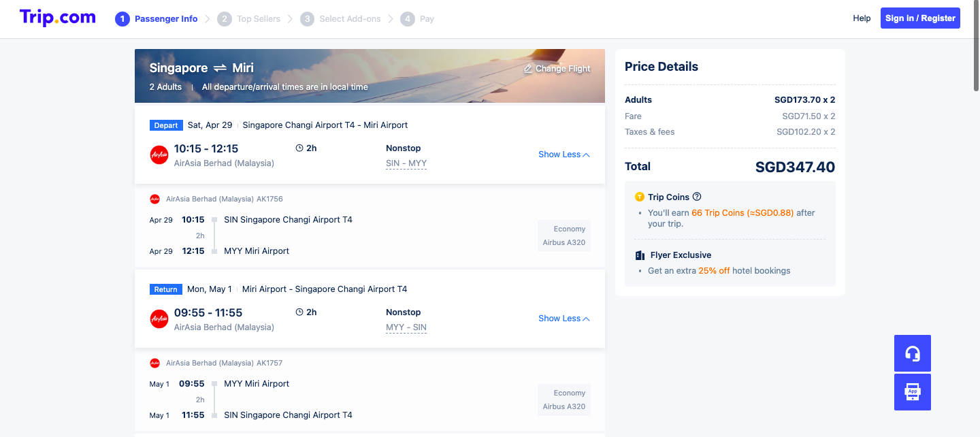The height and width of the screenshot is (437, 980).
Task: Click the AirAsia logo on the return flight
Action: pyautogui.click(x=159, y=319)
